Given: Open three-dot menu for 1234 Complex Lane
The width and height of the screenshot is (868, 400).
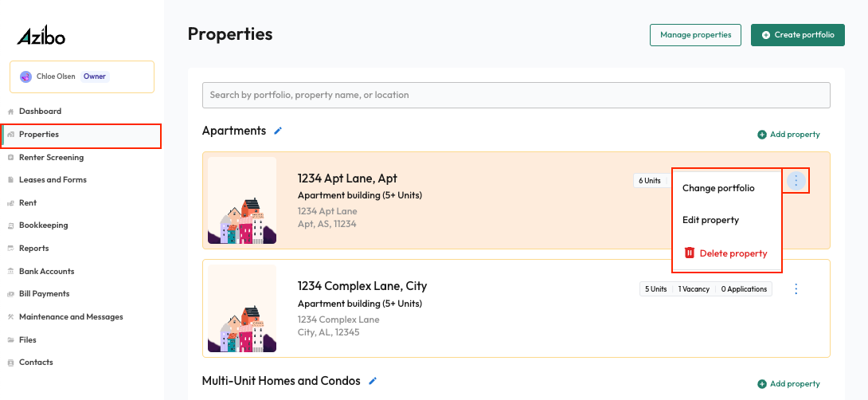Looking at the screenshot, I should click(796, 289).
